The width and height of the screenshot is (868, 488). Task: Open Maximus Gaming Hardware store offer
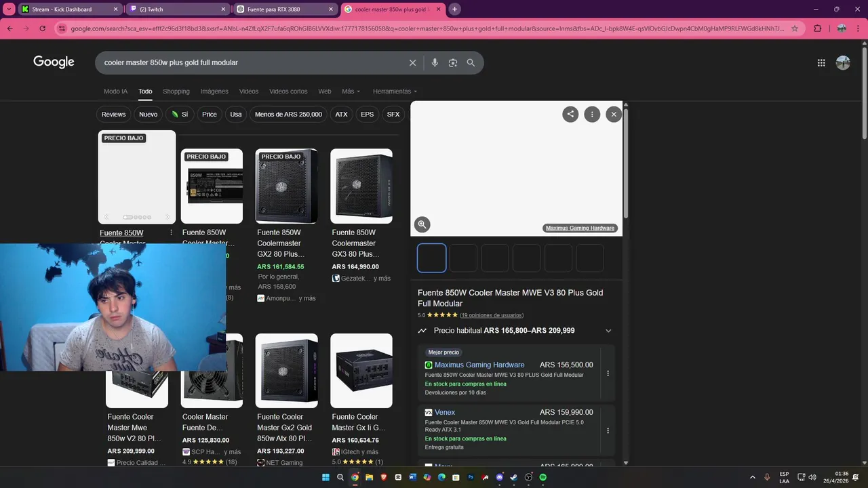pyautogui.click(x=479, y=365)
